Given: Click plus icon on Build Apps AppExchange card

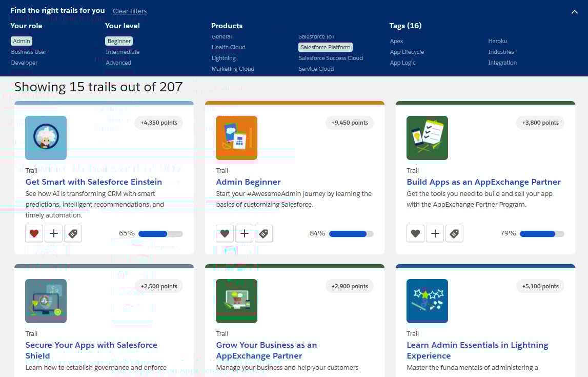Looking at the screenshot, I should click(435, 233).
